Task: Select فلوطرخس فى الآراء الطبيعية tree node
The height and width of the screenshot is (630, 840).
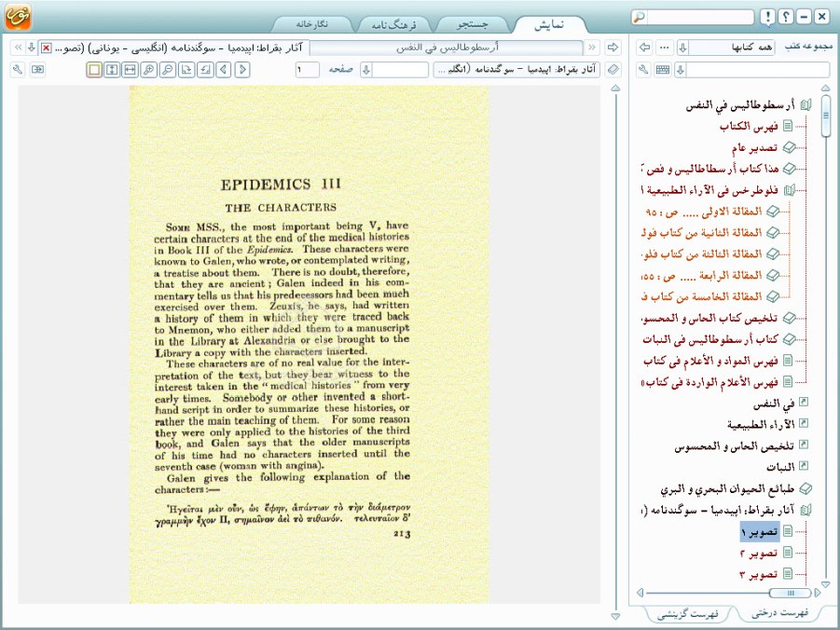Action: pos(710,190)
